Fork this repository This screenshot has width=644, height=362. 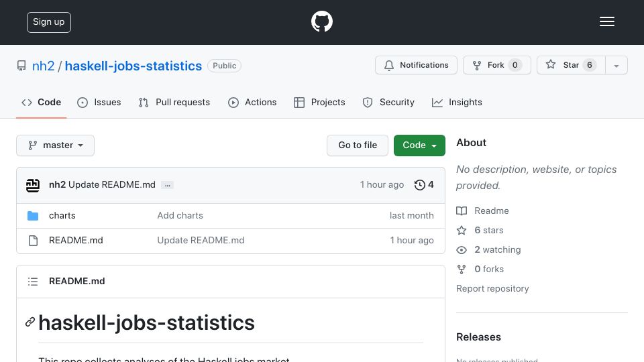pyautogui.click(x=496, y=65)
